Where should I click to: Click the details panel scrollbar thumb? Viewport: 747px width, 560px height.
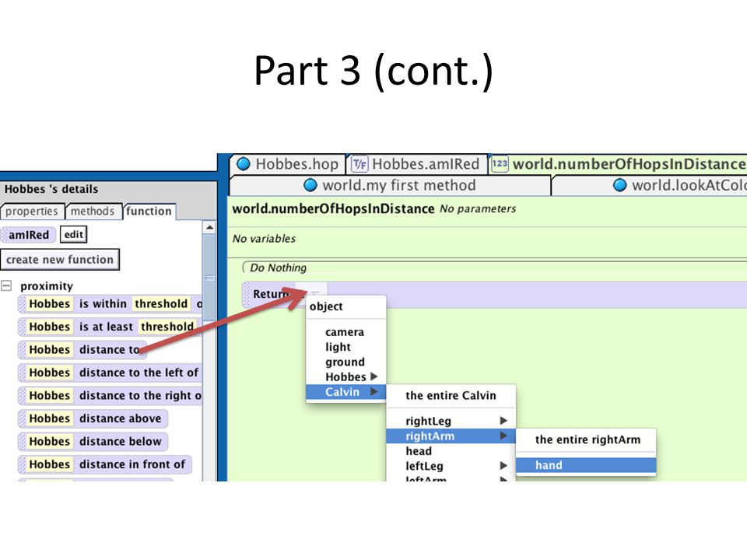tap(209, 278)
